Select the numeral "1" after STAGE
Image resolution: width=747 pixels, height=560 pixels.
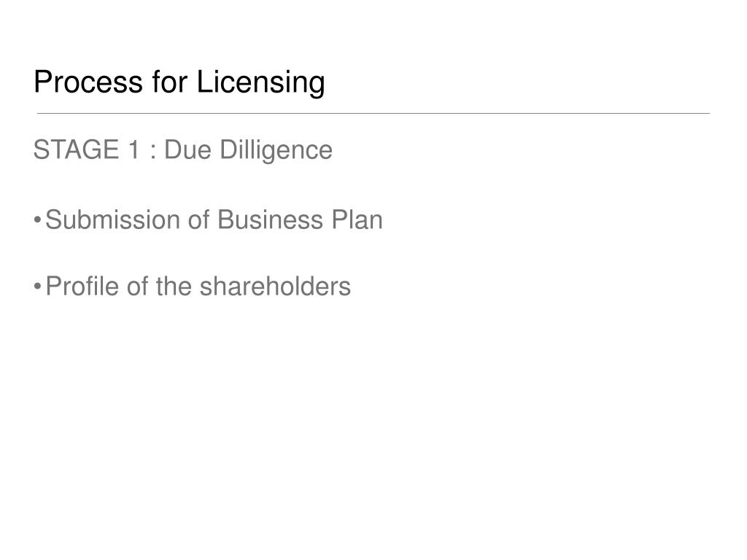(x=134, y=149)
